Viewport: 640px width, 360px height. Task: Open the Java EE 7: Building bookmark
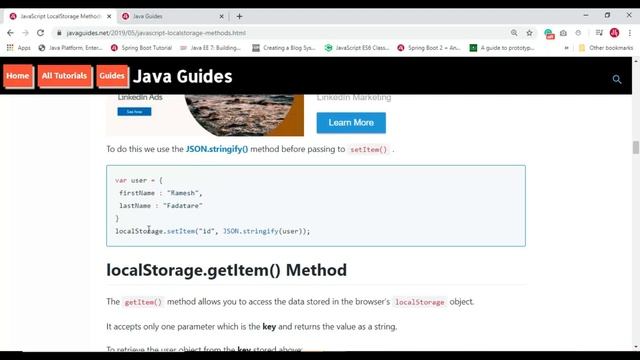click(211, 48)
